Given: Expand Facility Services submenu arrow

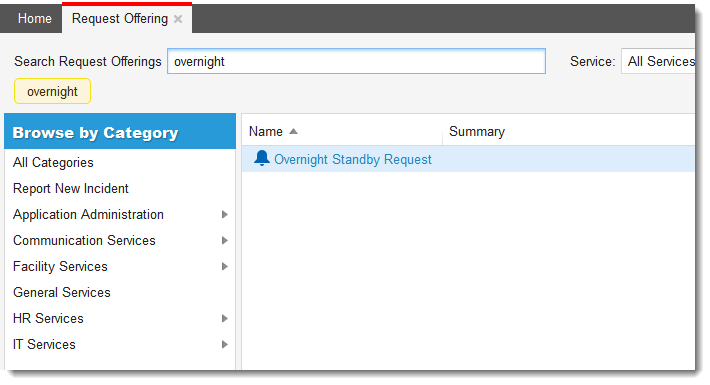Looking at the screenshot, I should point(225,267).
